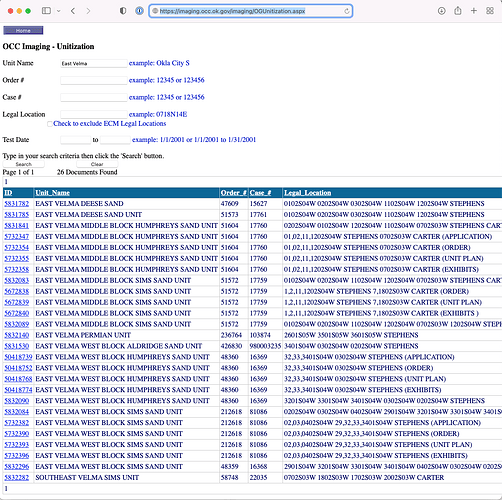Check exclude ECM Legal Locations checkbox
The width and height of the screenshot is (502, 500).
point(50,124)
